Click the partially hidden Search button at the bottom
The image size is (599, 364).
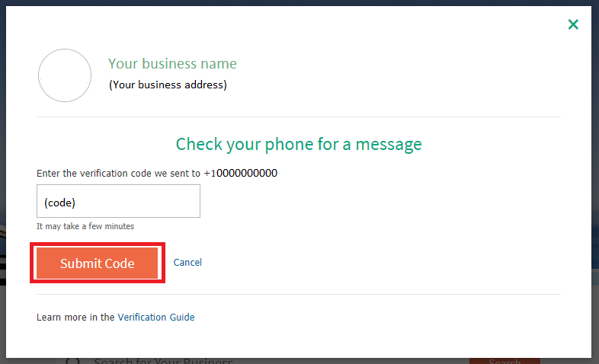point(505,361)
